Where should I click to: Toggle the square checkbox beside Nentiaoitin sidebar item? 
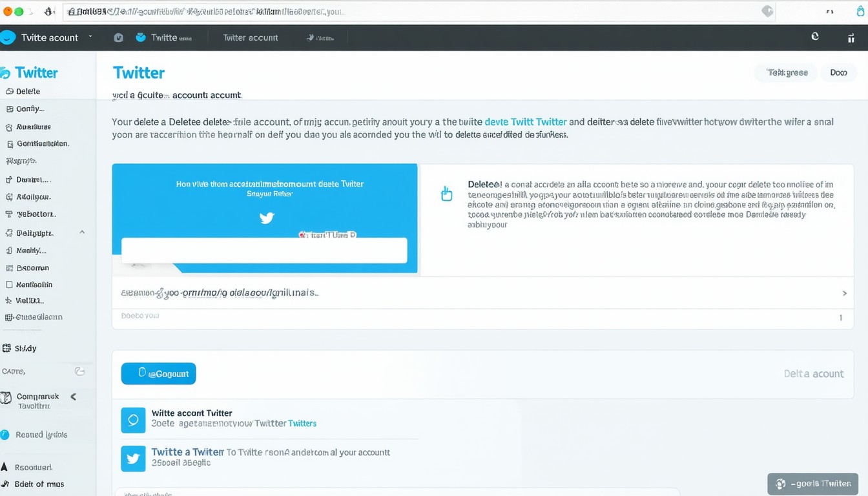pyautogui.click(x=9, y=284)
